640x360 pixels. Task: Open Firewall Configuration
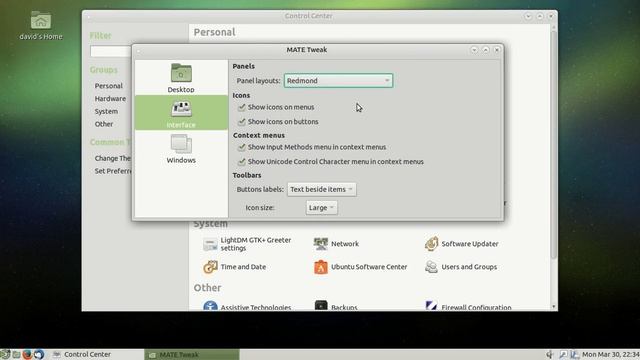[x=468, y=306]
